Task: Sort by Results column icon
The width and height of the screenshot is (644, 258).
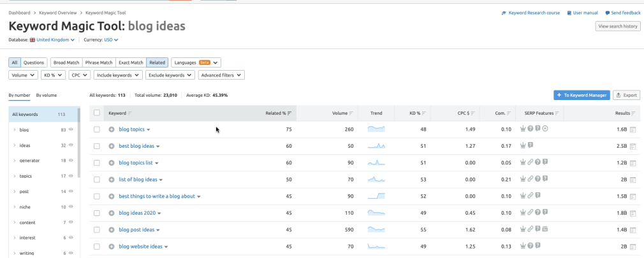Action: (x=634, y=113)
